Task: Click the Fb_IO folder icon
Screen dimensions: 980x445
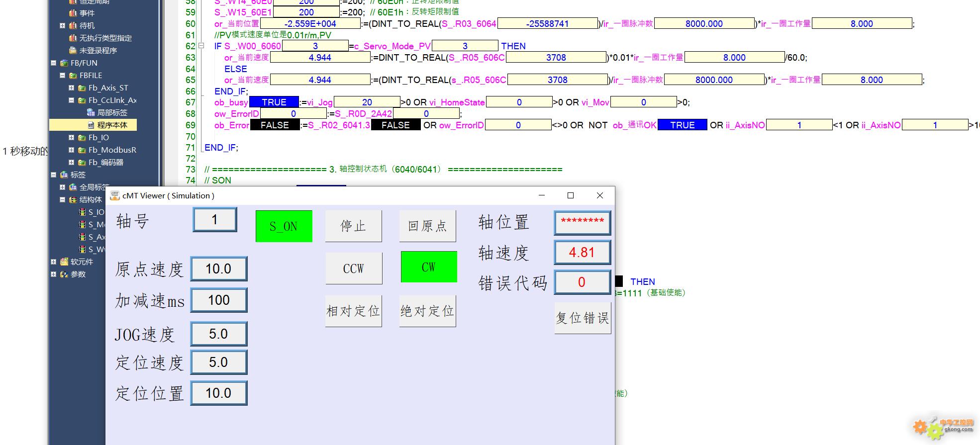Action: [82, 138]
